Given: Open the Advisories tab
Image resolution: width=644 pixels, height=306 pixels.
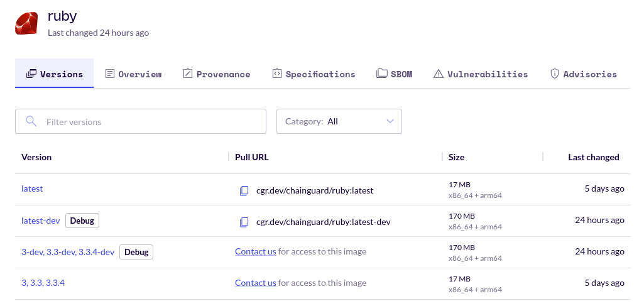Looking at the screenshot, I should coord(583,74).
